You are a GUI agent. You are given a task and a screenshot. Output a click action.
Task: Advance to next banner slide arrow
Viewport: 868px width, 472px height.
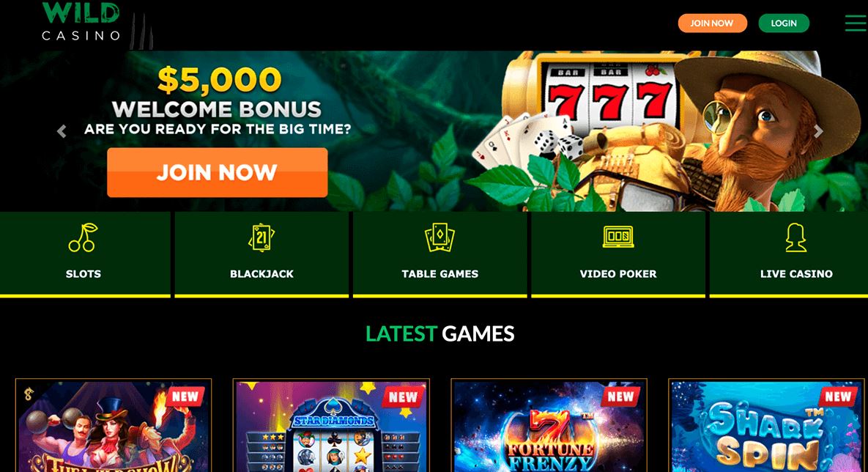(x=818, y=131)
